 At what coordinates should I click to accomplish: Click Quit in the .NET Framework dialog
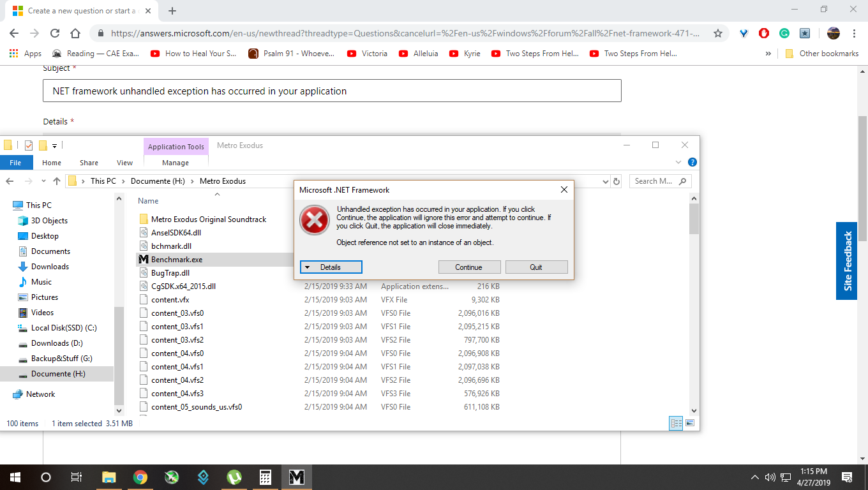(x=536, y=267)
